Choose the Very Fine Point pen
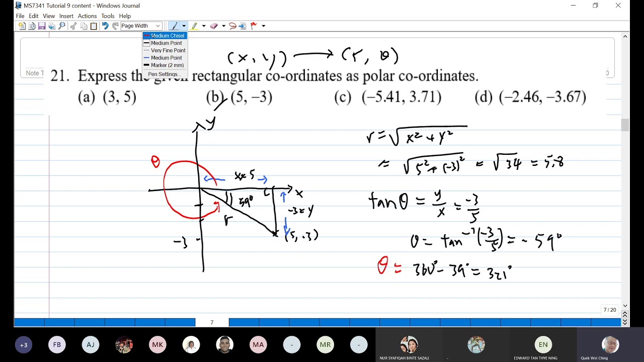The height and width of the screenshot is (362, 644). click(x=165, y=50)
